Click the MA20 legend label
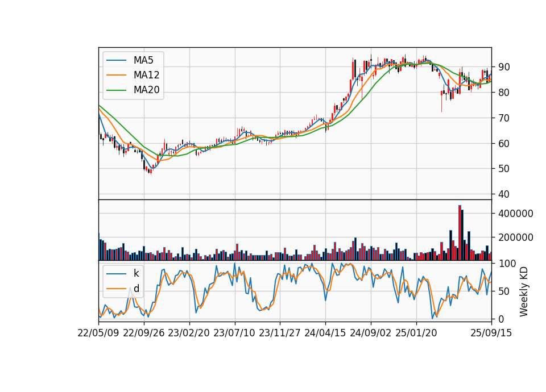Image resolution: width=546 pixels, height=392 pixels. coord(146,90)
